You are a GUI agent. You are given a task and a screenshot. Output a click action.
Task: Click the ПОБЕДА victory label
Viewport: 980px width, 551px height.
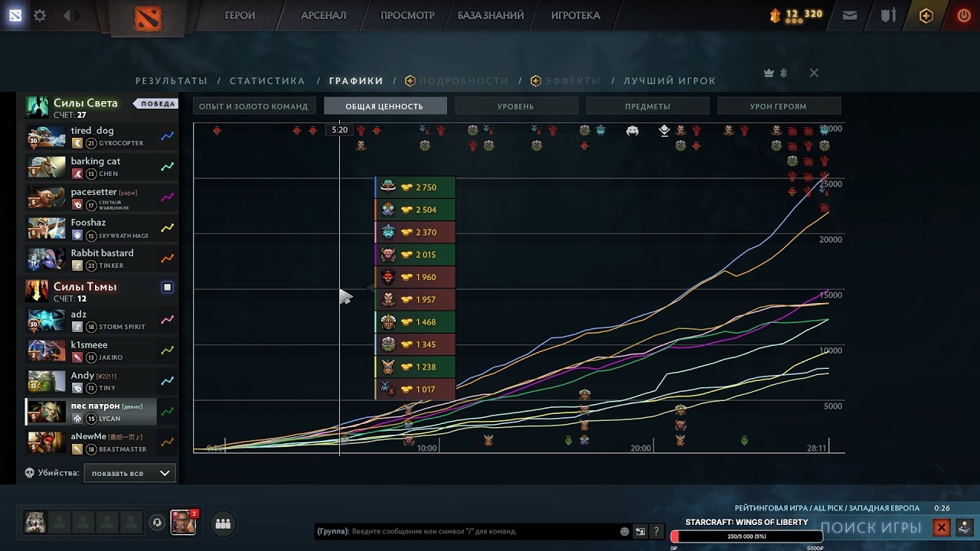(156, 103)
